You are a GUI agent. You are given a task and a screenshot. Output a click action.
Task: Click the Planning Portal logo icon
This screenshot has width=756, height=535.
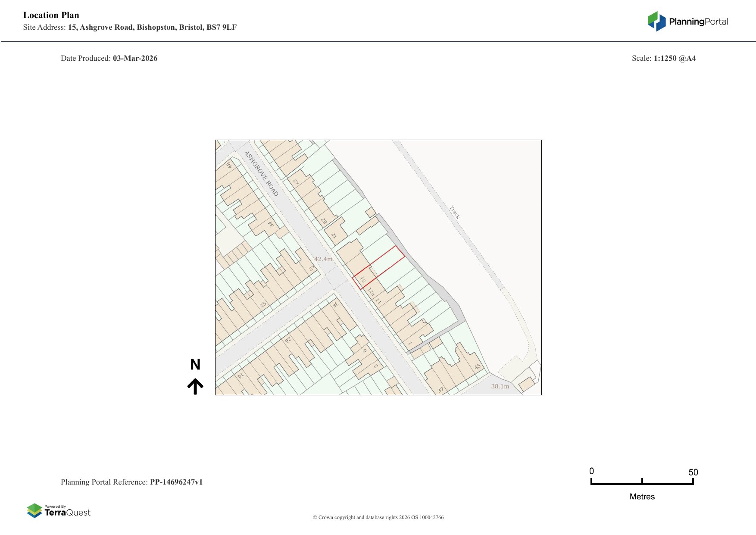coord(656,21)
